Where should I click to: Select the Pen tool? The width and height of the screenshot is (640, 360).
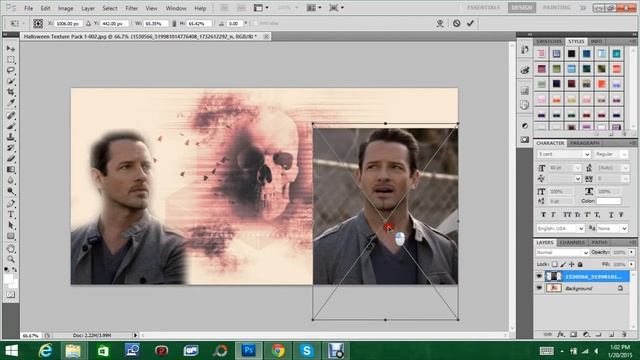click(11, 203)
